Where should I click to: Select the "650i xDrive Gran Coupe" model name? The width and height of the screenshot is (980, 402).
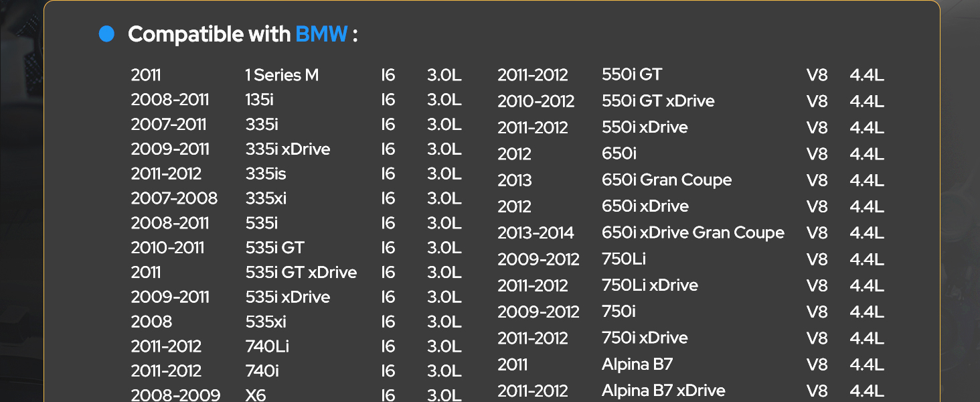pyautogui.click(x=693, y=232)
